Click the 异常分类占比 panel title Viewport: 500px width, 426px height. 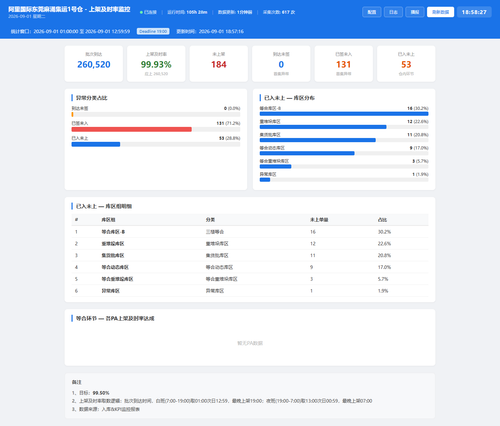pyautogui.click(x=92, y=98)
